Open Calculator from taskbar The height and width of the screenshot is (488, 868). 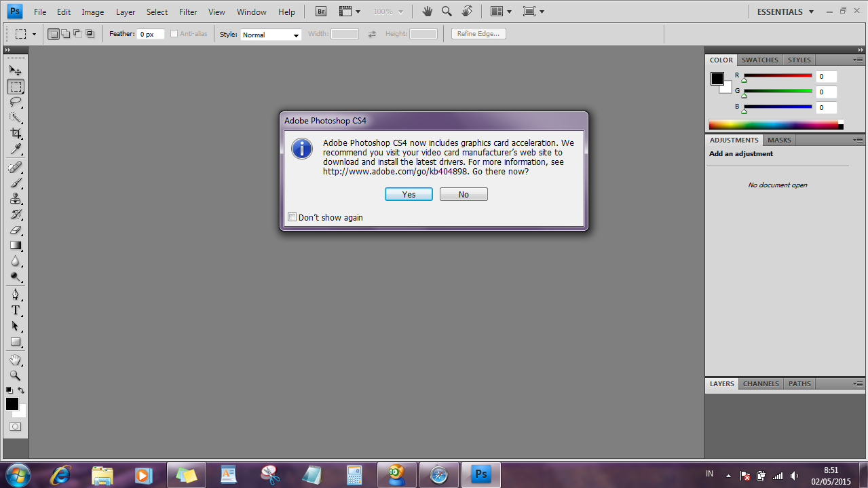coord(354,474)
